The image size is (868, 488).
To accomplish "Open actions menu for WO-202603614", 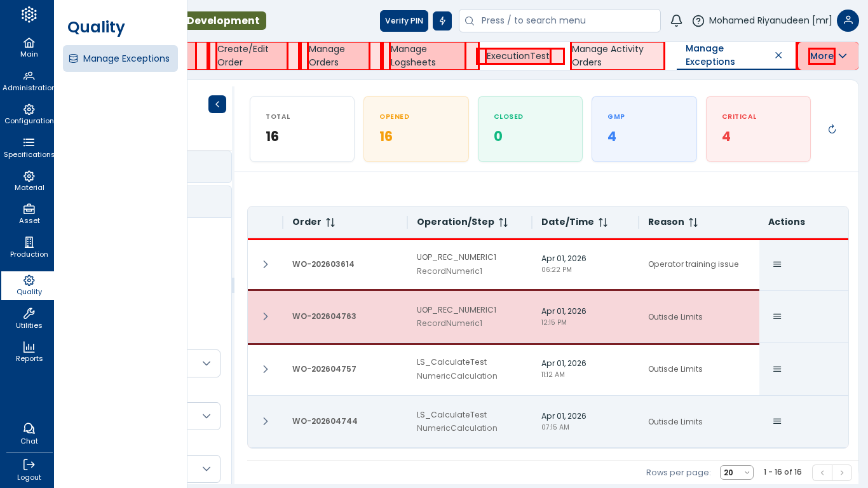I will [x=776, y=264].
